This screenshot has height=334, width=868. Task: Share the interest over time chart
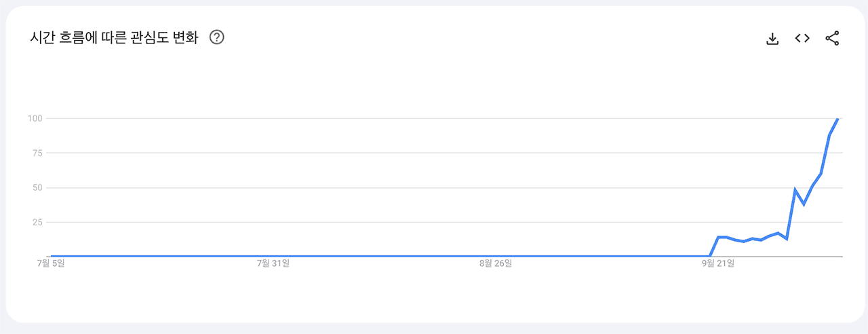[832, 39]
